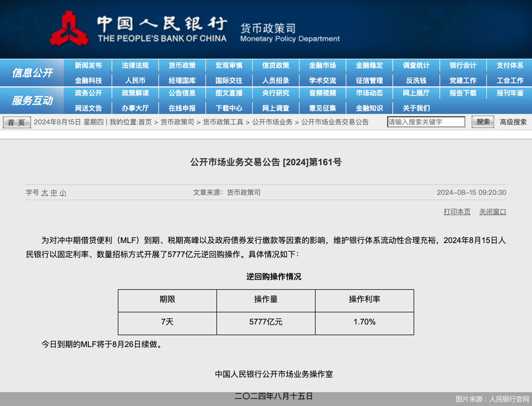Image resolution: width=532 pixels, height=406 pixels.
Task: Go to 支付体系 section
Action: point(510,65)
